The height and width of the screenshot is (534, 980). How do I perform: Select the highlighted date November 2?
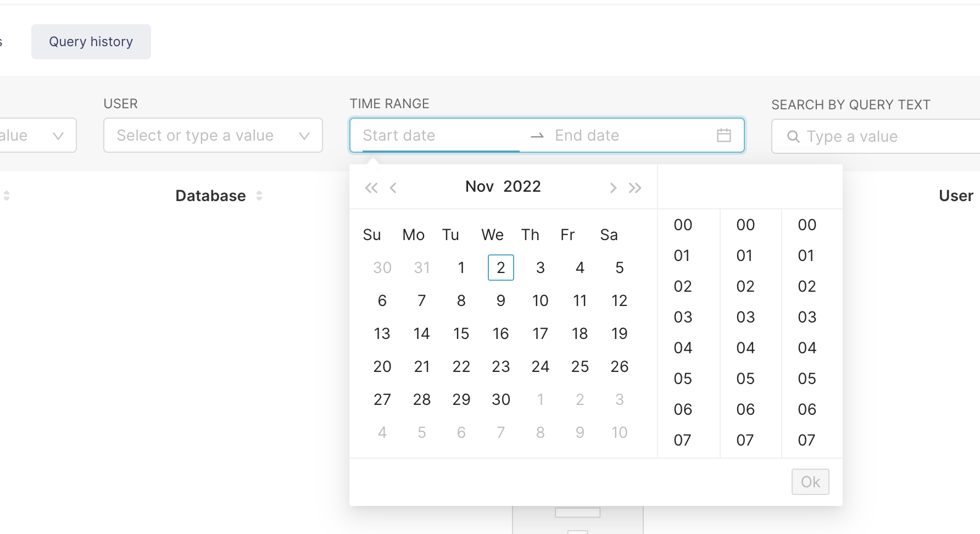click(x=500, y=268)
